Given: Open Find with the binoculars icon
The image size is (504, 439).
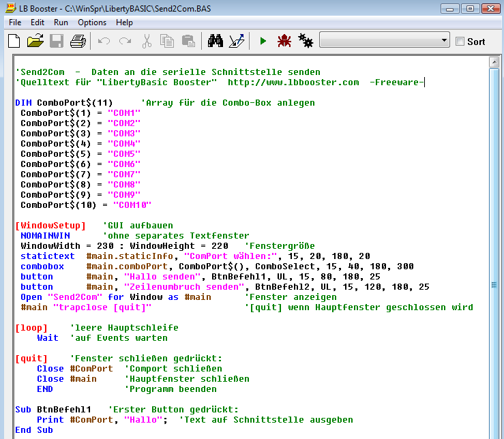Looking at the screenshot, I should point(216,41).
